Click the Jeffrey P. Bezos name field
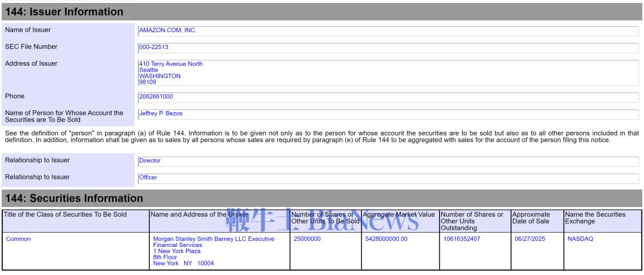This screenshot has width=644, height=275. pos(388,115)
